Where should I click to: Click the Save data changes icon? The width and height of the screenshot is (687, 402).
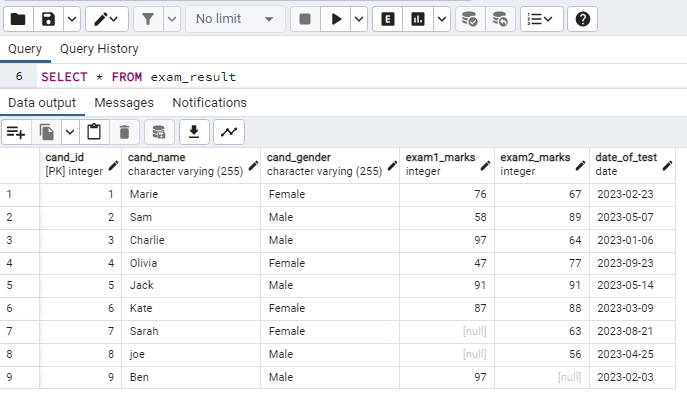[159, 132]
